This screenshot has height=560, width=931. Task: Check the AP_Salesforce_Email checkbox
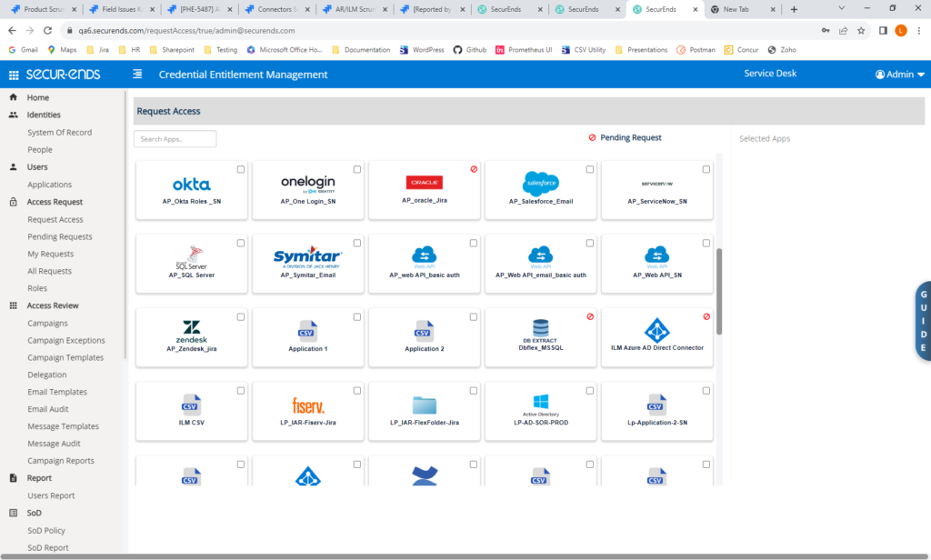(x=589, y=169)
